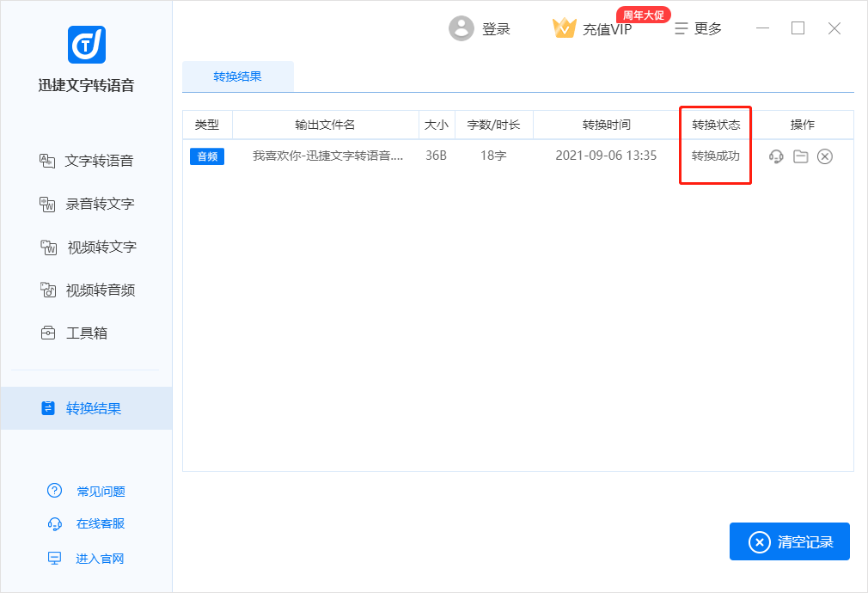Click the VIP crown icon
868x593 pixels.
(x=564, y=28)
